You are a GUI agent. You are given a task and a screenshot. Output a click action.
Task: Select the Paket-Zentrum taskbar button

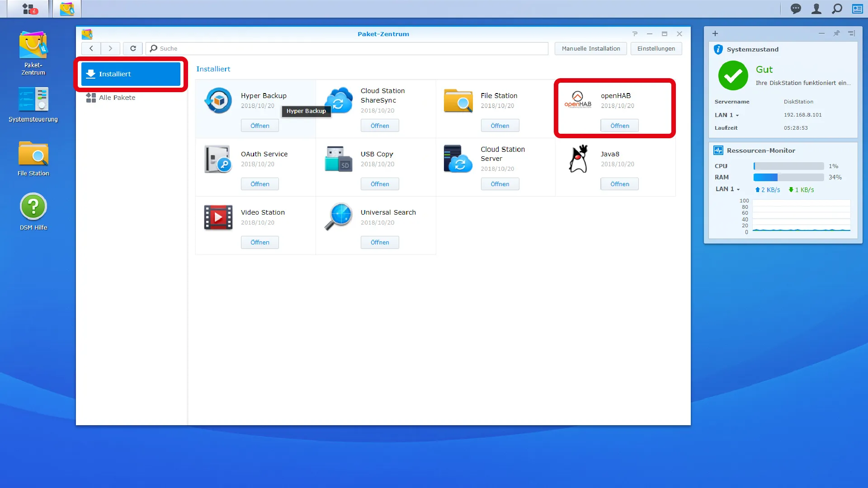tap(67, 9)
